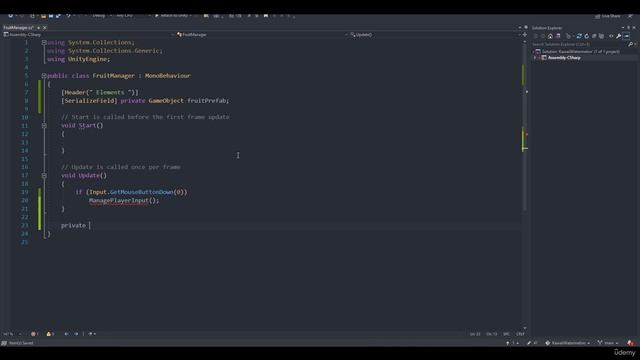This screenshot has width=640, height=360.
Task: Click search magnifier icon in Solution Explorer
Action: pyautogui.click(x=631, y=44)
